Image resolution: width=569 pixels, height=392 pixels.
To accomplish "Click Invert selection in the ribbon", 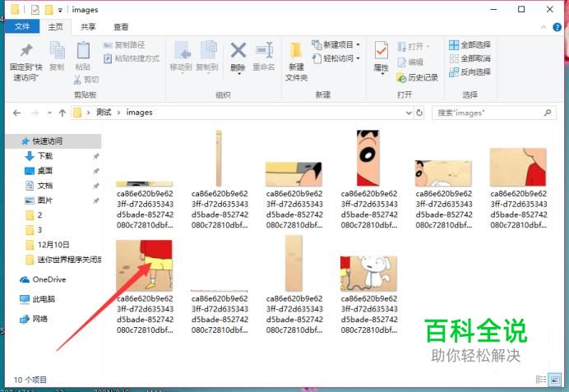I will 470,72.
